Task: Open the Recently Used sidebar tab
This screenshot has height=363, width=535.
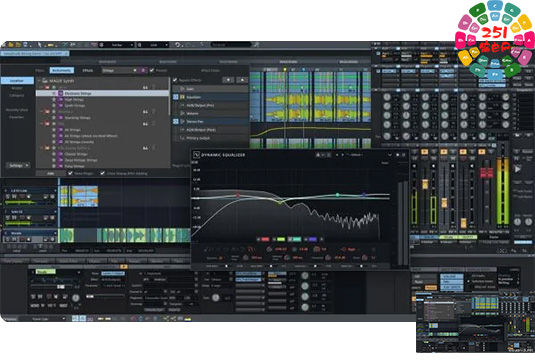Action: [x=17, y=110]
